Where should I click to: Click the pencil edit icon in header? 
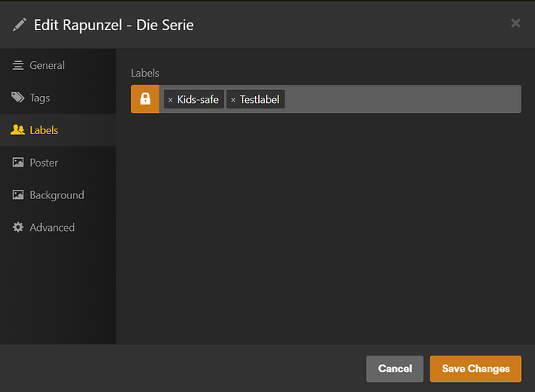coord(19,25)
